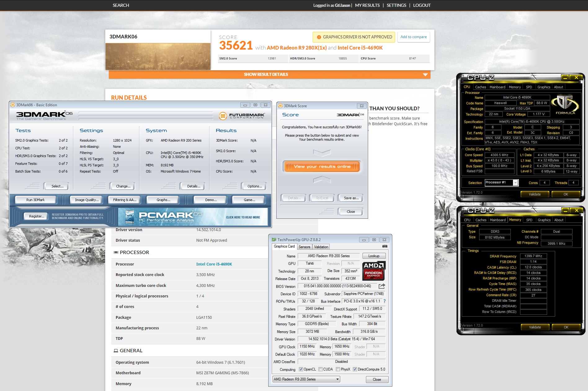The height and width of the screenshot is (391, 588).
Task: Open the SPD tab in bottom CPU-Z window
Action: (x=529, y=220)
